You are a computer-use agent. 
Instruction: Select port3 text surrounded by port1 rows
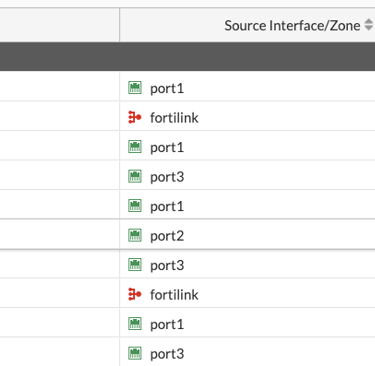tap(167, 177)
